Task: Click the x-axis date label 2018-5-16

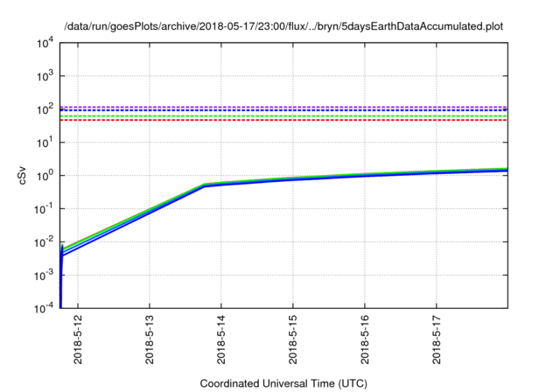Action: click(x=365, y=339)
